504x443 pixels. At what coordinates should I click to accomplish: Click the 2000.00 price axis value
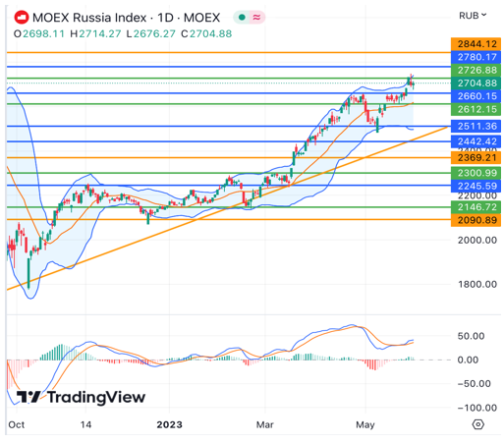pyautogui.click(x=477, y=240)
